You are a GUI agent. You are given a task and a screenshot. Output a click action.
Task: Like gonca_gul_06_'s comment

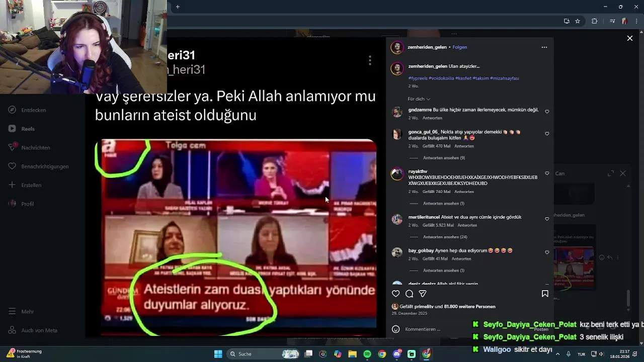[547, 134]
